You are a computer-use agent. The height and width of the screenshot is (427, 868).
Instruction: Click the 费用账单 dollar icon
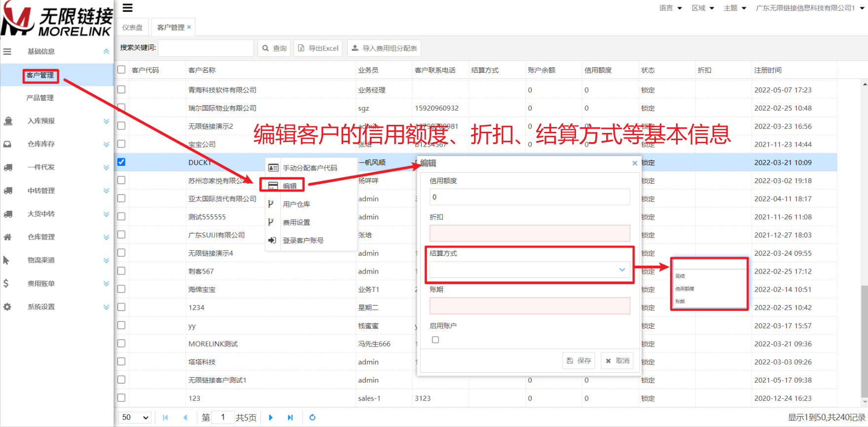click(6, 283)
